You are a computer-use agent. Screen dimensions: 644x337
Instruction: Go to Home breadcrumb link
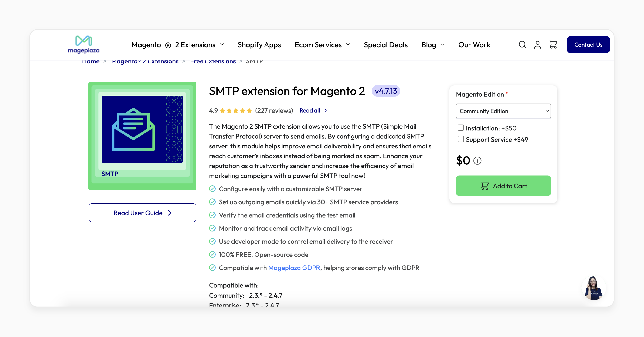click(91, 62)
